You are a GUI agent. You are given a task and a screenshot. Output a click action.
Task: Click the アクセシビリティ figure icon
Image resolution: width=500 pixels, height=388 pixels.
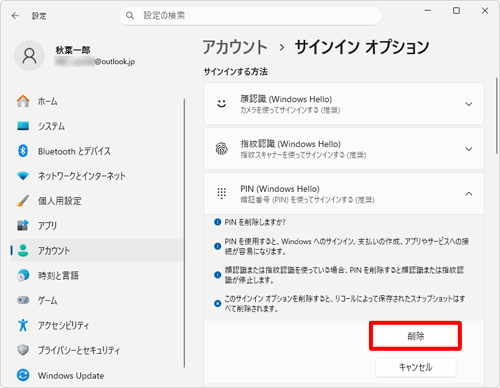coord(23,325)
